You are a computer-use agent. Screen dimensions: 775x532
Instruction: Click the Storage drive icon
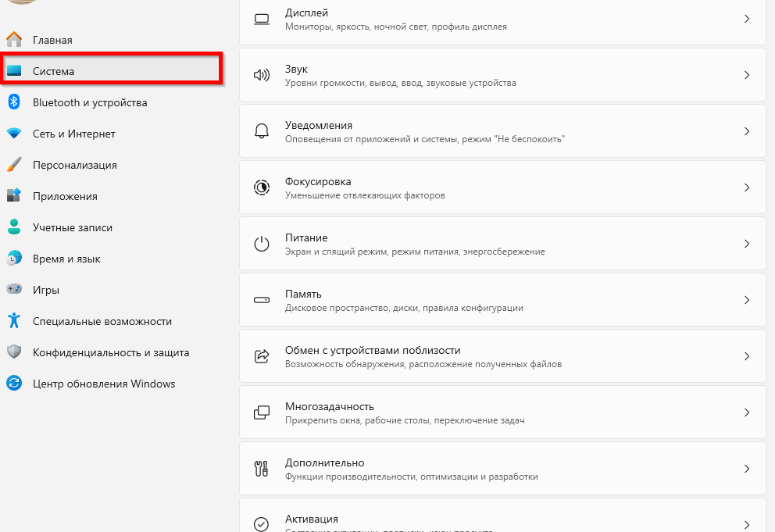[x=262, y=300]
